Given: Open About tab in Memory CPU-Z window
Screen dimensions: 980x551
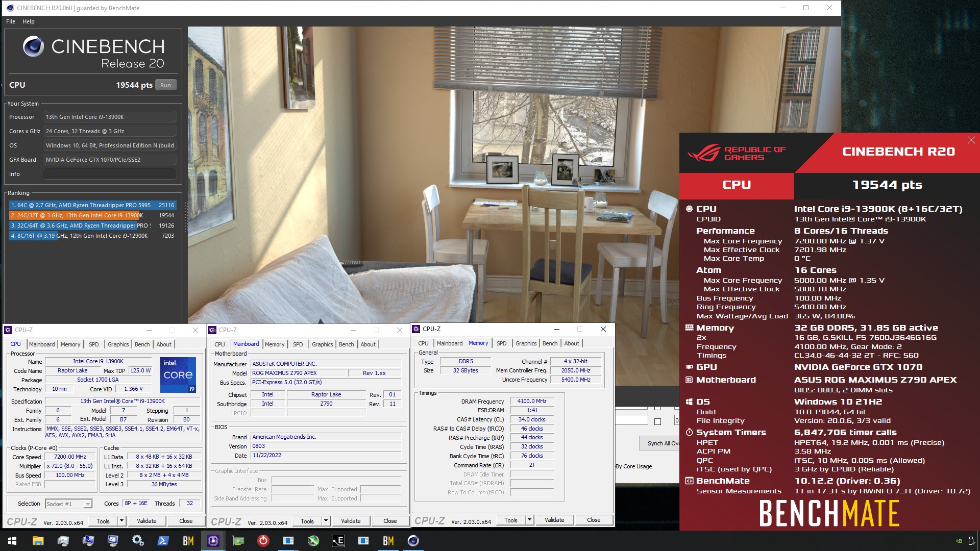Looking at the screenshot, I should [x=572, y=343].
